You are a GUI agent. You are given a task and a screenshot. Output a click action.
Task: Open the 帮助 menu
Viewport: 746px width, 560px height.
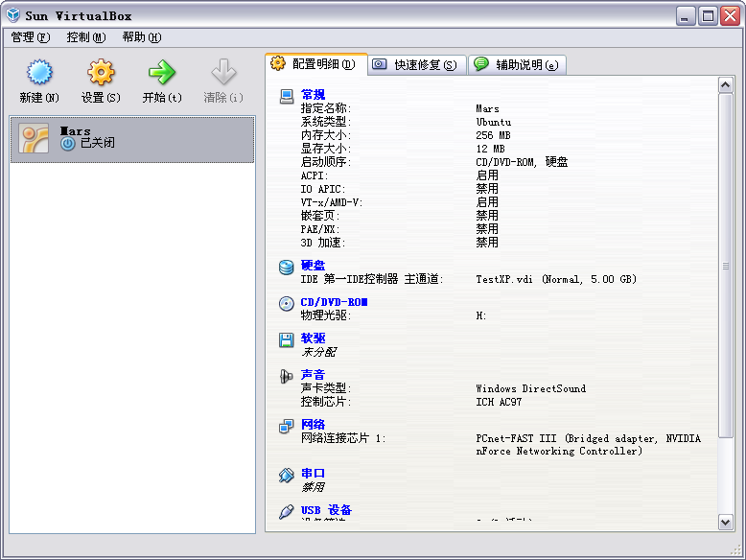point(141,37)
